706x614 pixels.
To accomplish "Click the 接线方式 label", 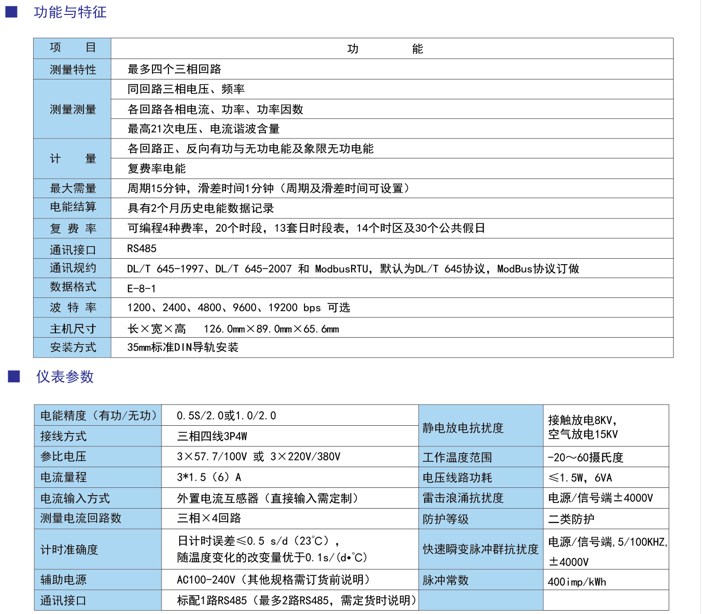I will coord(63,436).
